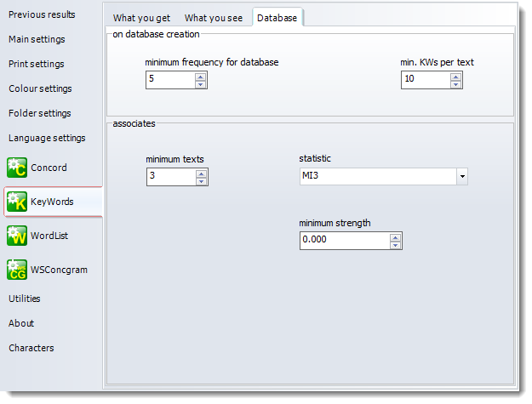
Task: Click the Concord gear icon
Action: (x=17, y=168)
